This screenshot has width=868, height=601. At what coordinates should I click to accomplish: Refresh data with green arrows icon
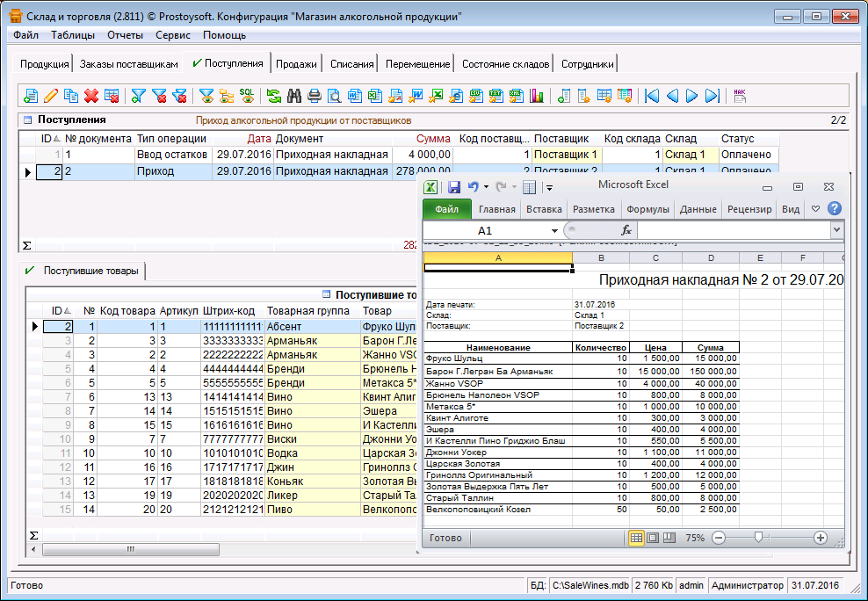[274, 96]
